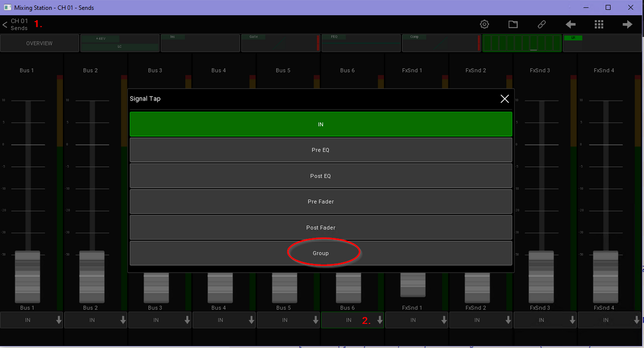Click the Bus 1 send fader
This screenshot has height=348, width=644.
coord(27,277)
